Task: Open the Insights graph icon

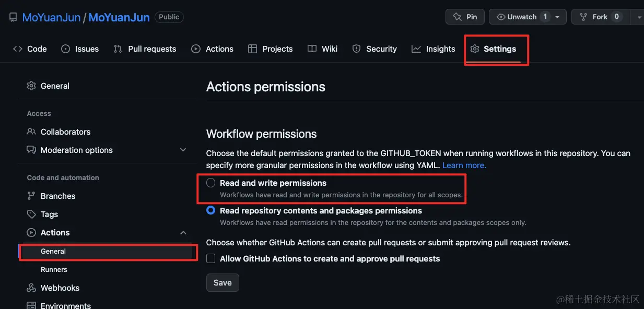Action: 416,49
